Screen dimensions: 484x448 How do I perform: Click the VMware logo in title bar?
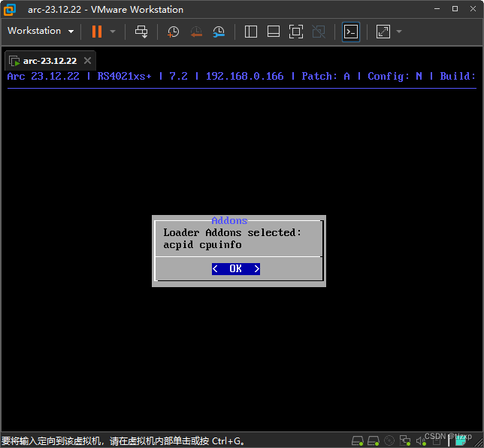10,10
